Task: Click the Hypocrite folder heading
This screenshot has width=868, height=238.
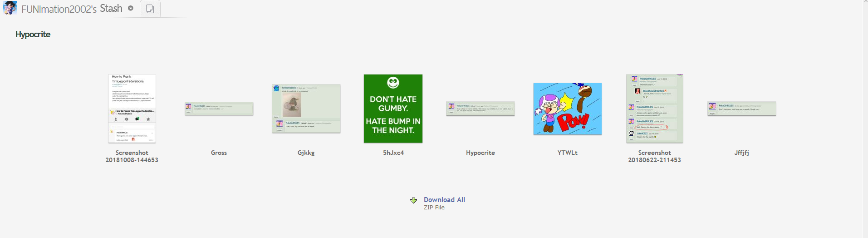Action: [33, 35]
